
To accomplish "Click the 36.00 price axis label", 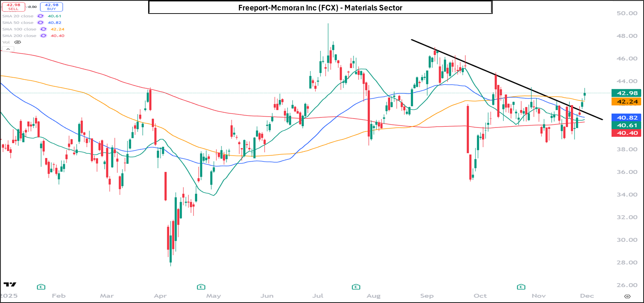I will click(627, 172).
